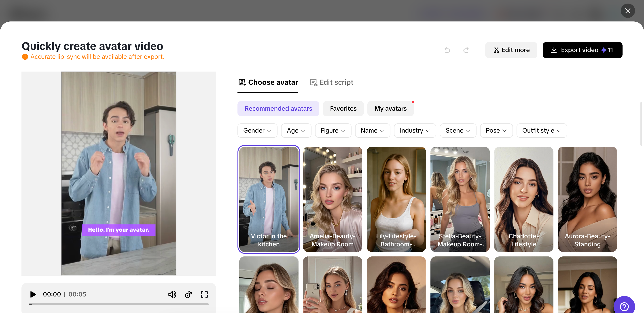Close the avatar video dialog
644x313 pixels.
click(x=627, y=11)
